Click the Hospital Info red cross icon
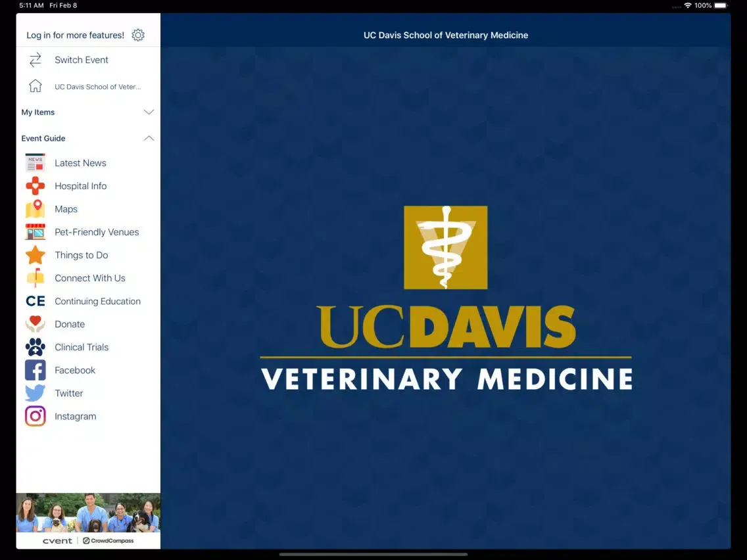The width and height of the screenshot is (747, 560). 36,186
